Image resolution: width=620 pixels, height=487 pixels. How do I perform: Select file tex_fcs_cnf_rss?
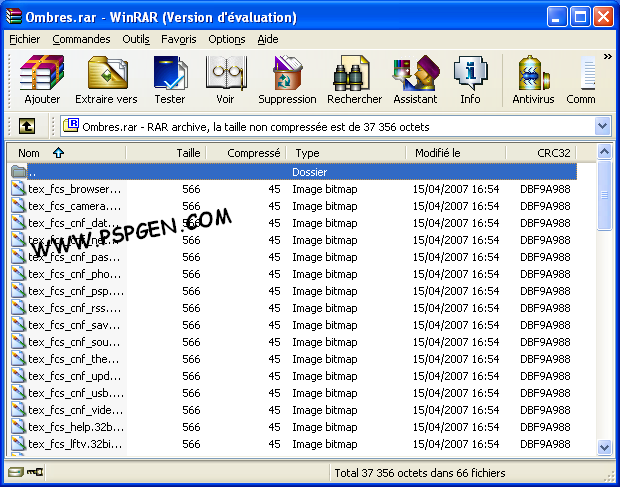(x=293, y=308)
